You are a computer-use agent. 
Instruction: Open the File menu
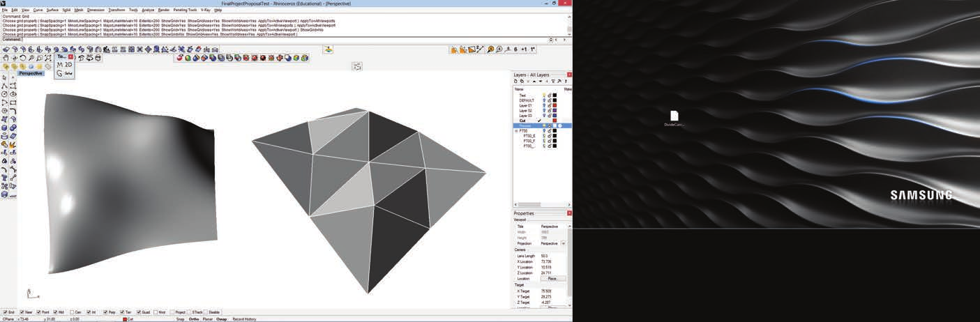5,10
